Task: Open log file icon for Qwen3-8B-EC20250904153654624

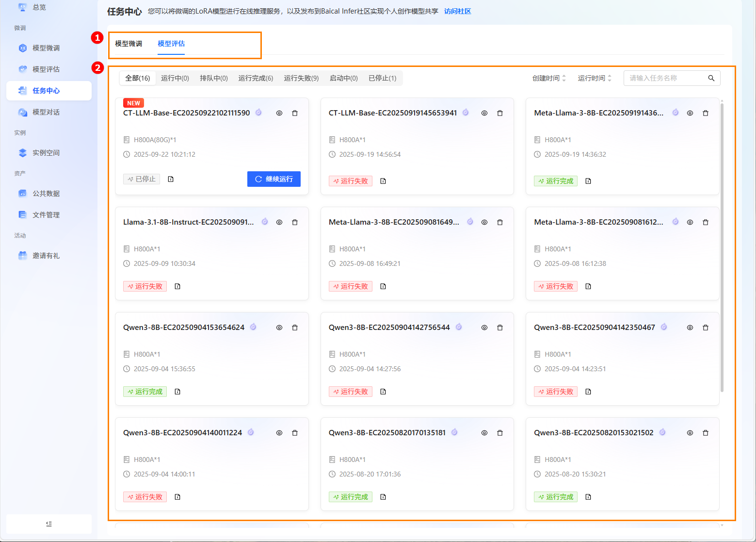Action: [x=177, y=392]
